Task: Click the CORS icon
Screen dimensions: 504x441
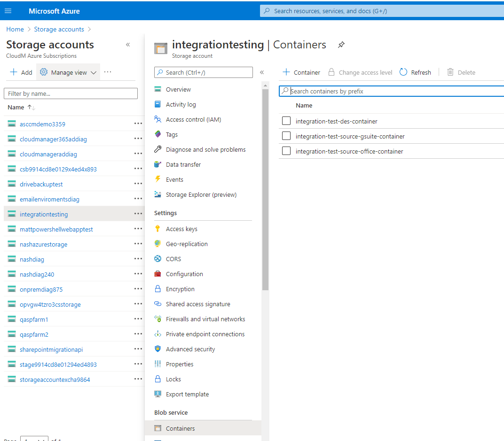Action: [157, 259]
